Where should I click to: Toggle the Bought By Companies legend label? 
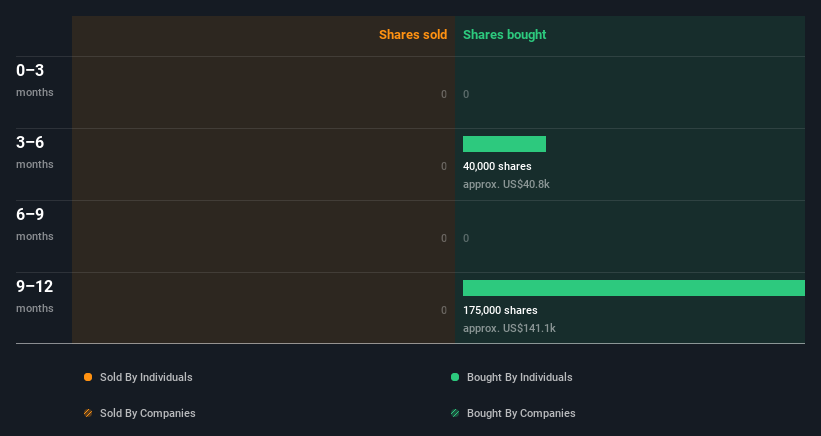(x=521, y=413)
